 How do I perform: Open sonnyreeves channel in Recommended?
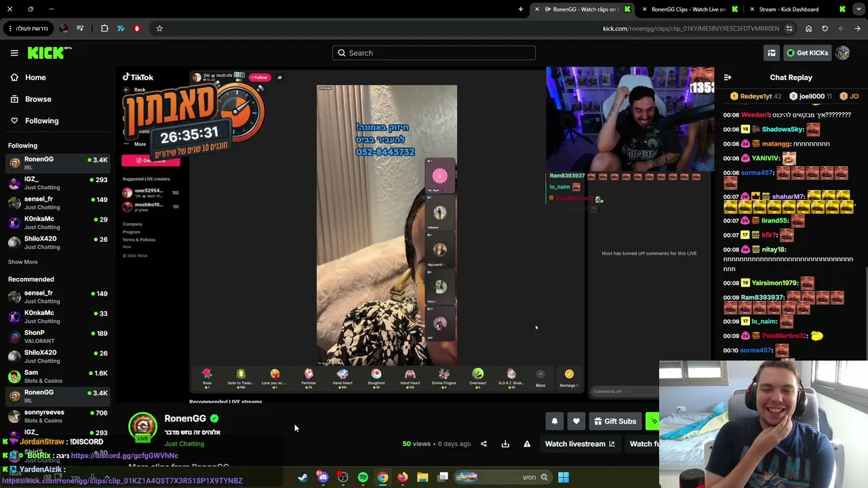57,416
